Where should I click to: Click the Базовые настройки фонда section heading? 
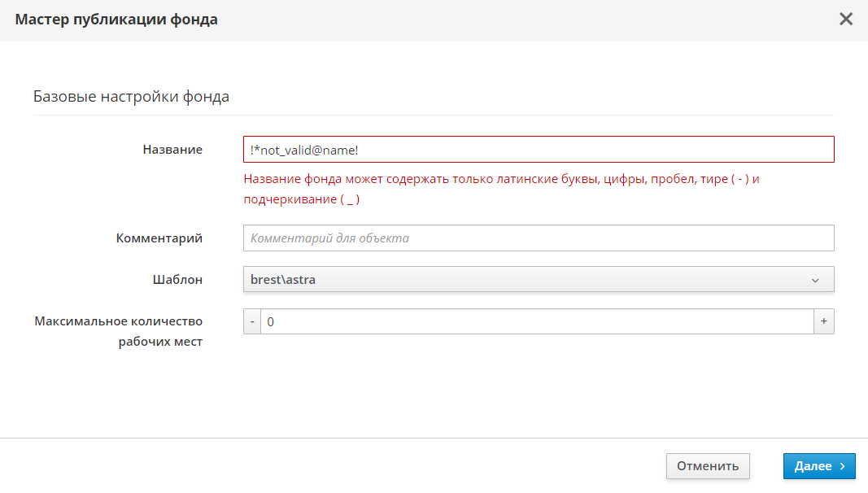pyautogui.click(x=131, y=97)
